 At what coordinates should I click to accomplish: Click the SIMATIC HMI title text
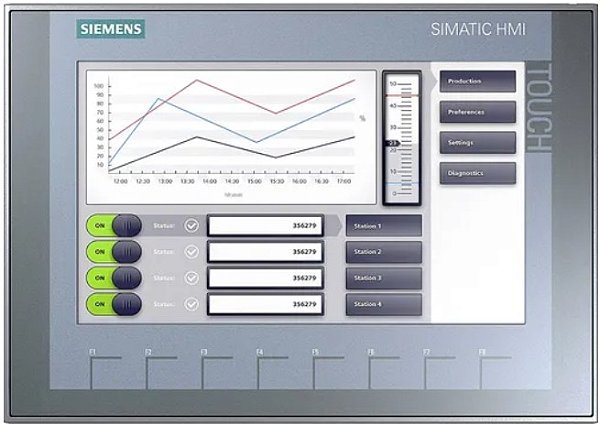point(478,29)
